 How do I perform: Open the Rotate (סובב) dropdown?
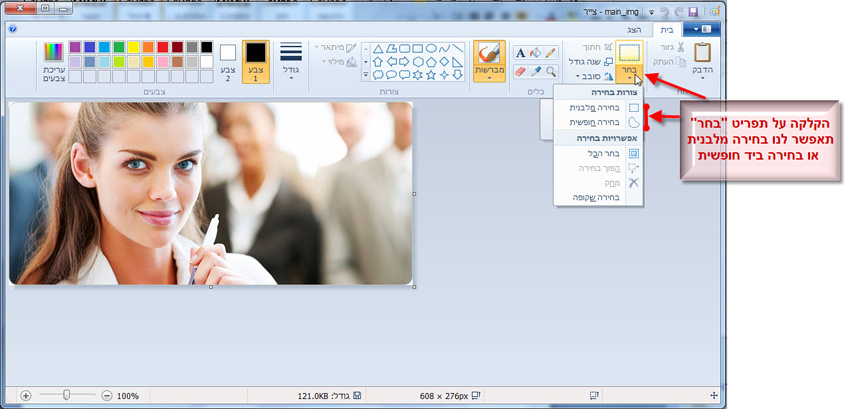pos(594,76)
